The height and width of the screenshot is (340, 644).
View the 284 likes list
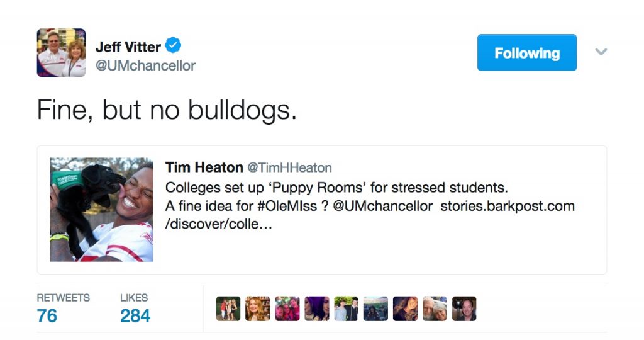point(135,309)
